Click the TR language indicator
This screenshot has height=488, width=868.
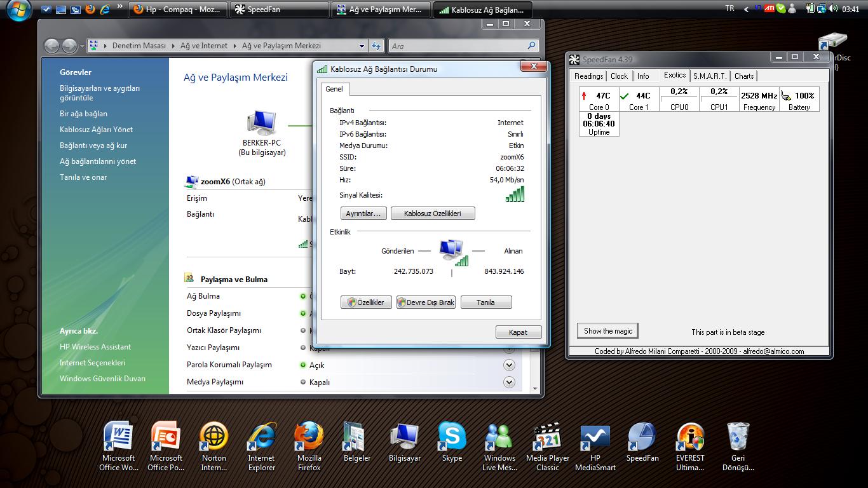click(x=729, y=8)
